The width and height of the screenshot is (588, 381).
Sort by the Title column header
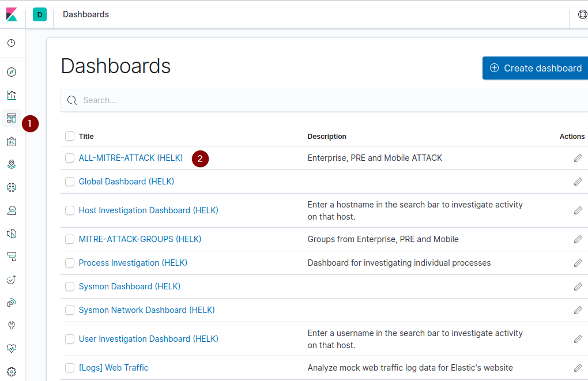pos(86,137)
